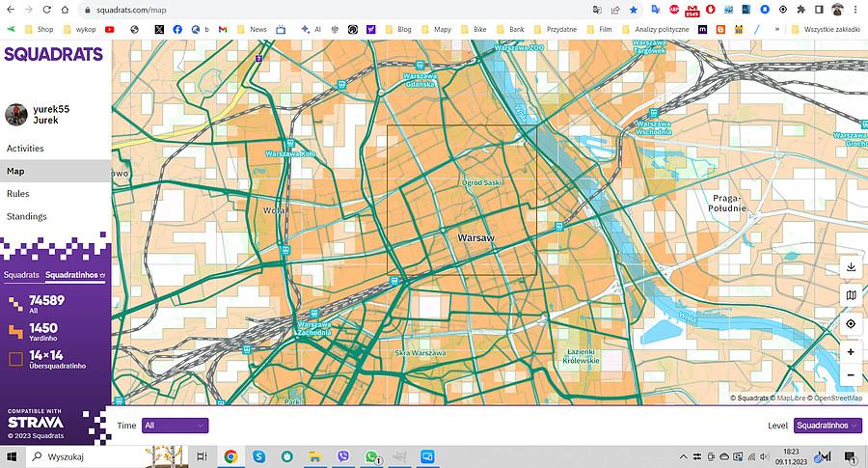Click the address bar URL
868x468 pixels.
[x=131, y=10]
